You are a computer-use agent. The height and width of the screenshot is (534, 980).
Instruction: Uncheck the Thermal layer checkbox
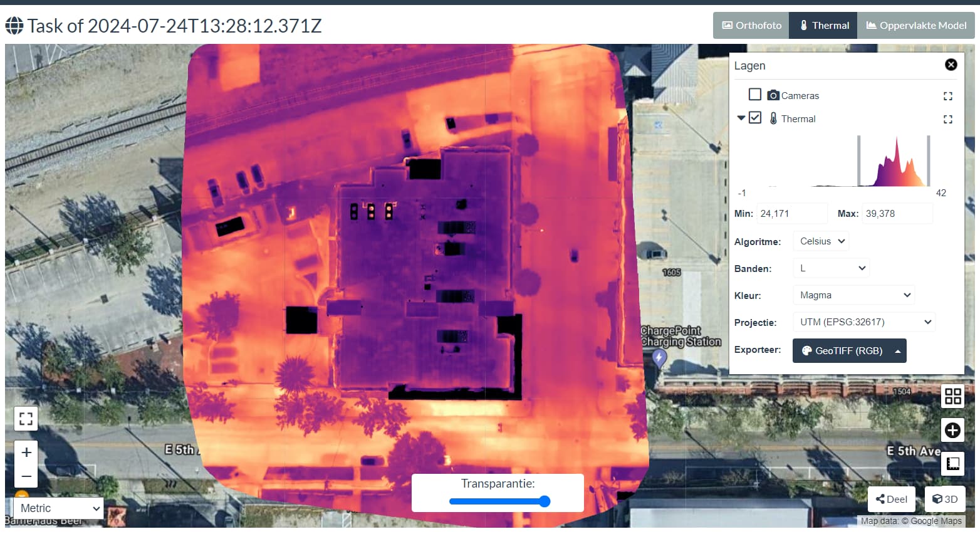[755, 118]
